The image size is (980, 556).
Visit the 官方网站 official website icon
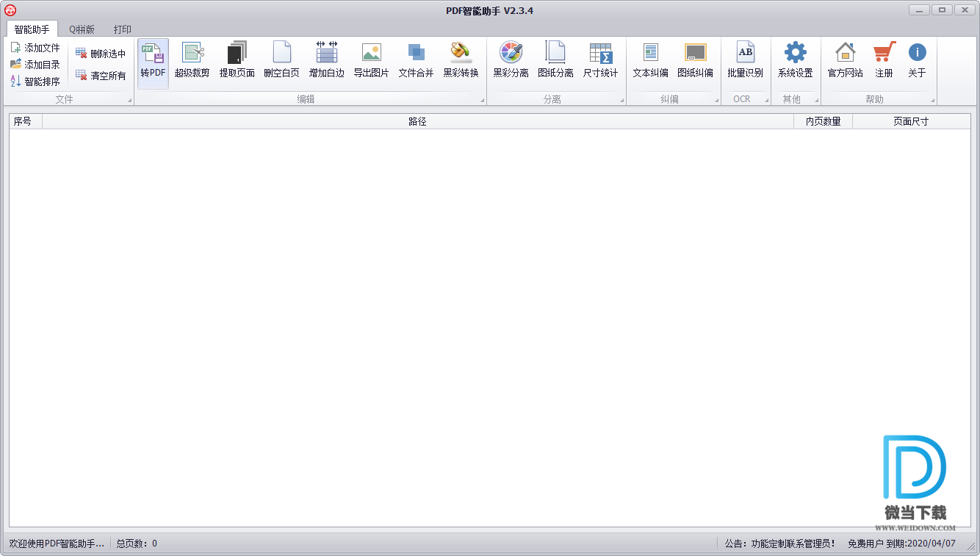tap(846, 53)
